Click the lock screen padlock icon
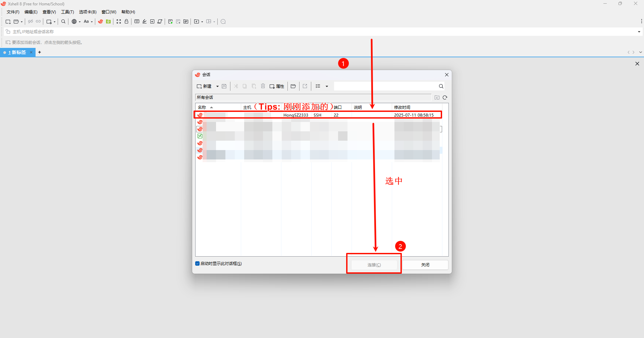This screenshot has width=644, height=338. [x=126, y=21]
